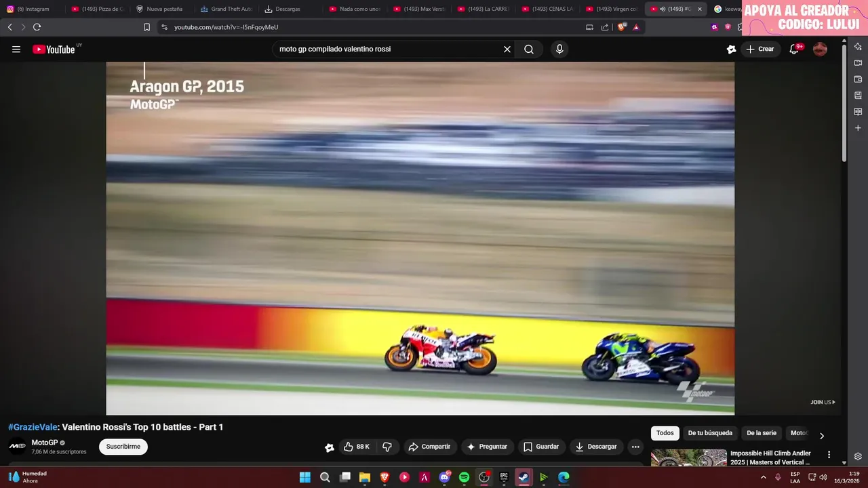Image resolution: width=868 pixels, height=488 pixels.
Task: Click the site information icon before URL
Action: [163, 27]
